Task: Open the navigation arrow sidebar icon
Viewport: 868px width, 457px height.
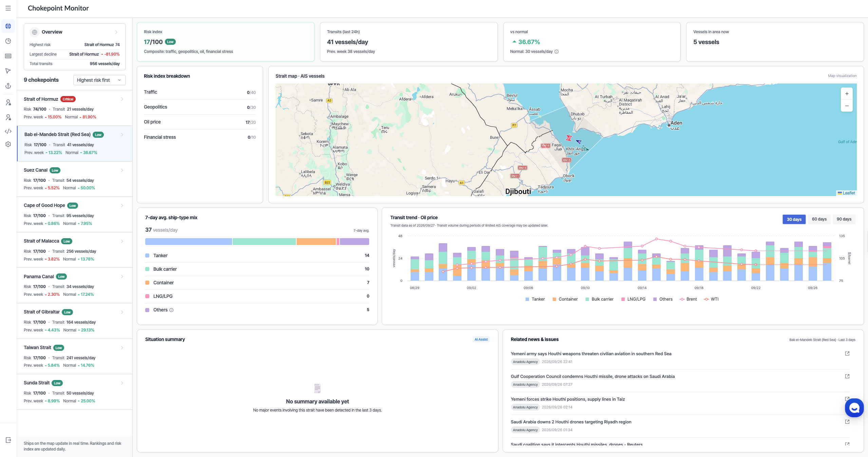Action: (x=8, y=71)
